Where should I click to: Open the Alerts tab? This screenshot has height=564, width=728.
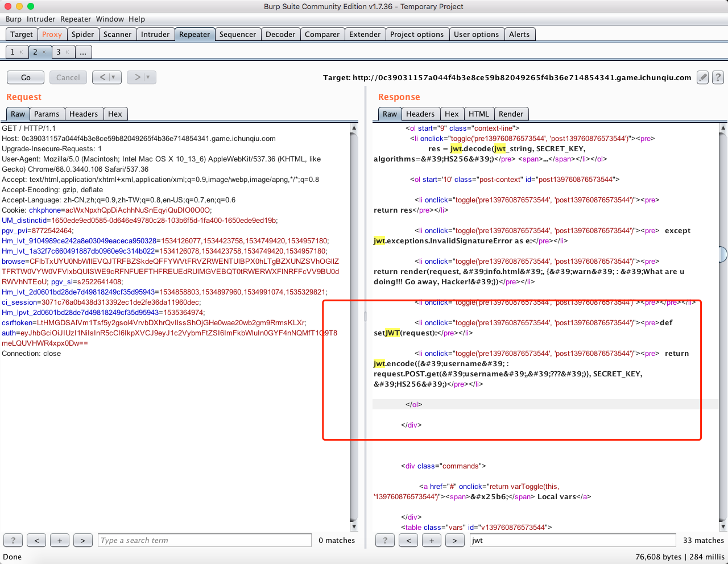pos(519,34)
